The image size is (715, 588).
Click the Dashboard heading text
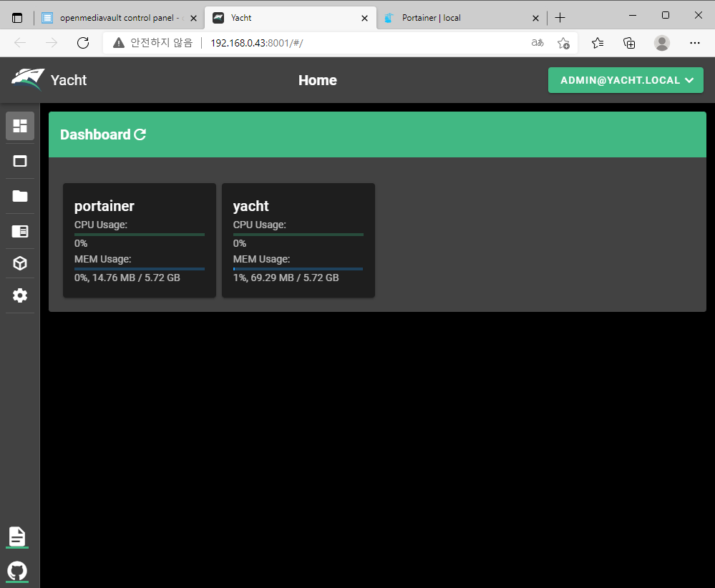[95, 134]
